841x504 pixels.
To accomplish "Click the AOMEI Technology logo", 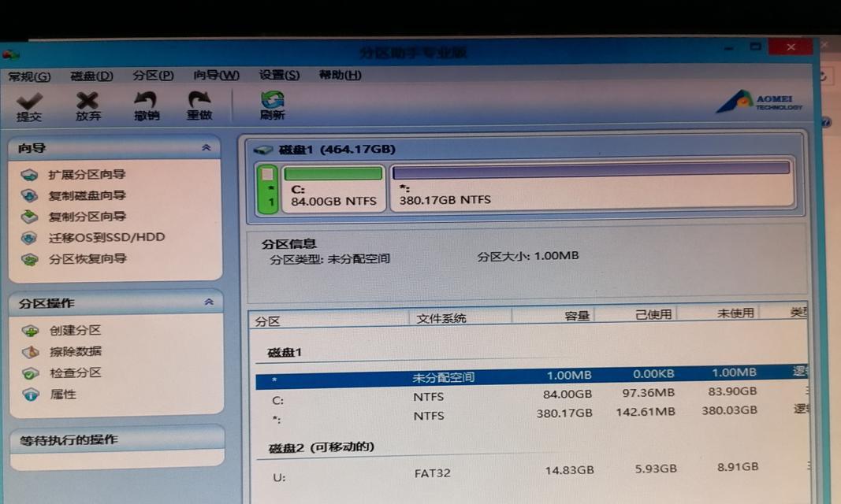I will coord(760,101).
